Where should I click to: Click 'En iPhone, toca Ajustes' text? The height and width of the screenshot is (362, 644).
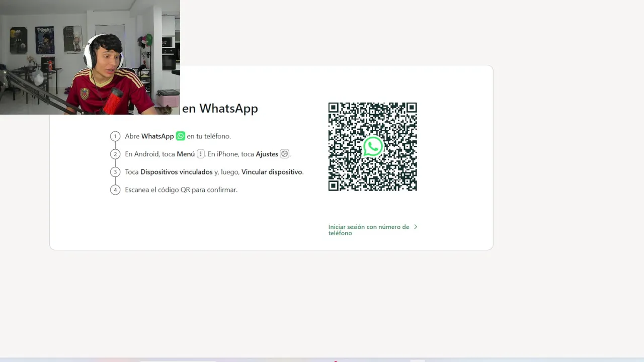coord(243,154)
